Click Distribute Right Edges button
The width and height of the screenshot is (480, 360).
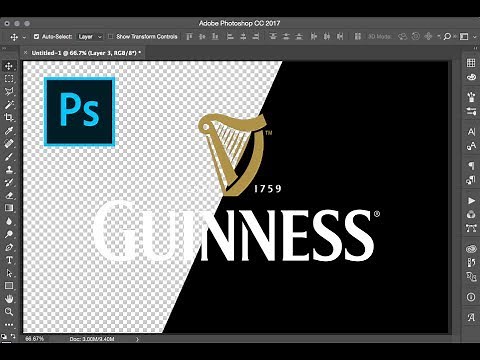coord(340,36)
